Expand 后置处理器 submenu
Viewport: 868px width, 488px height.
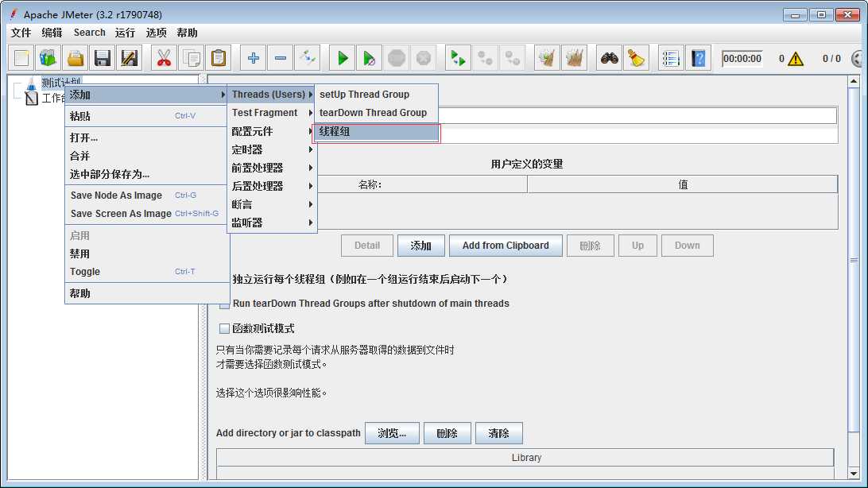271,186
